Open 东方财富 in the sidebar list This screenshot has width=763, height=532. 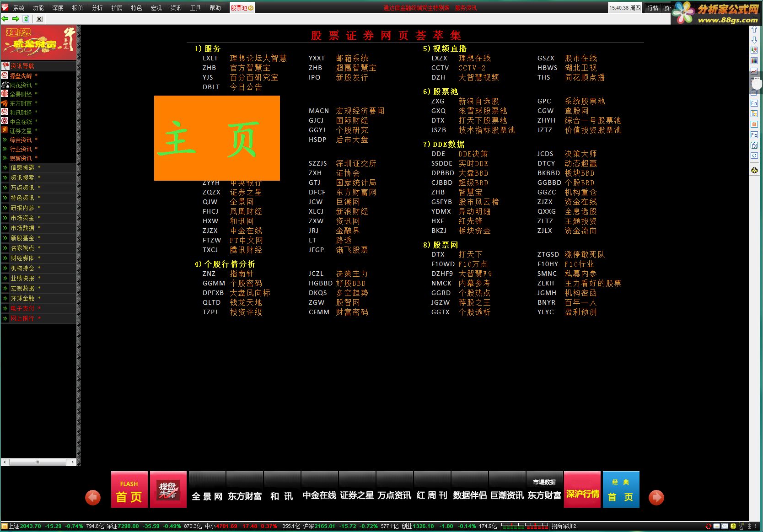21,103
